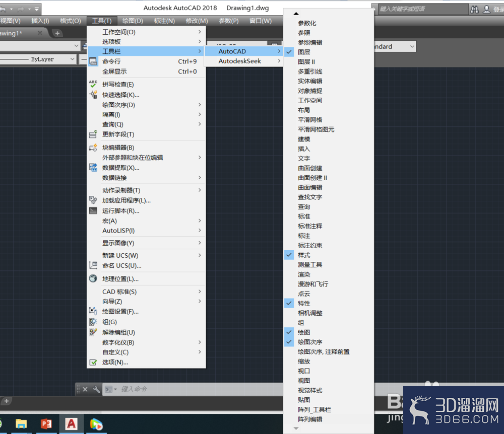504x434 pixels.
Task: Click the command prompt icon
Action: click(x=109, y=389)
